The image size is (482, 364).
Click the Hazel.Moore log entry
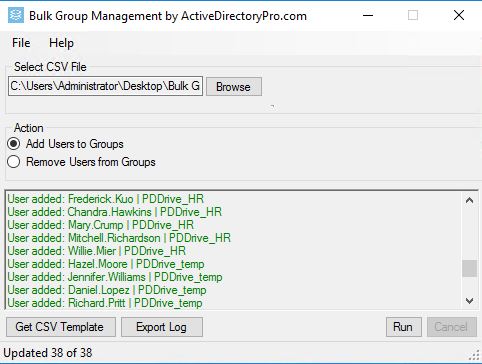(x=106, y=264)
